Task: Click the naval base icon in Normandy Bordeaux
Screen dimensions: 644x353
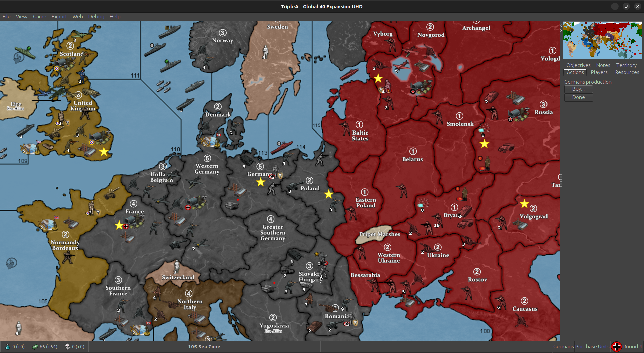Action: click(48, 225)
